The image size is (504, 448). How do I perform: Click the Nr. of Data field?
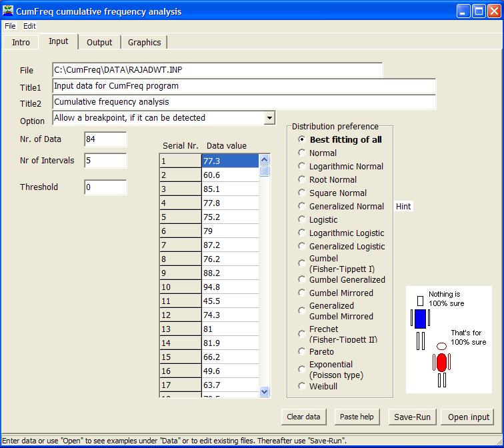tap(105, 139)
